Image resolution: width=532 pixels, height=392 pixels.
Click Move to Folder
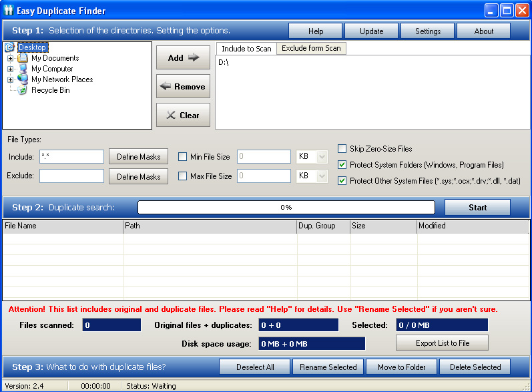pos(401,367)
